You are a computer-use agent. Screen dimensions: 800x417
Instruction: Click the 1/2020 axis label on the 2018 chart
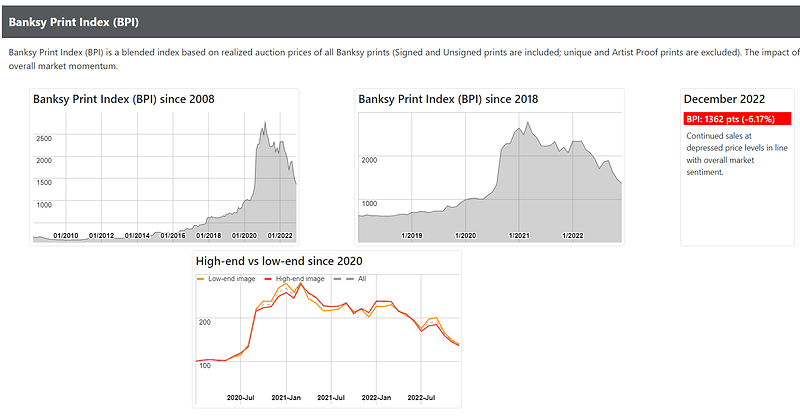tap(465, 236)
